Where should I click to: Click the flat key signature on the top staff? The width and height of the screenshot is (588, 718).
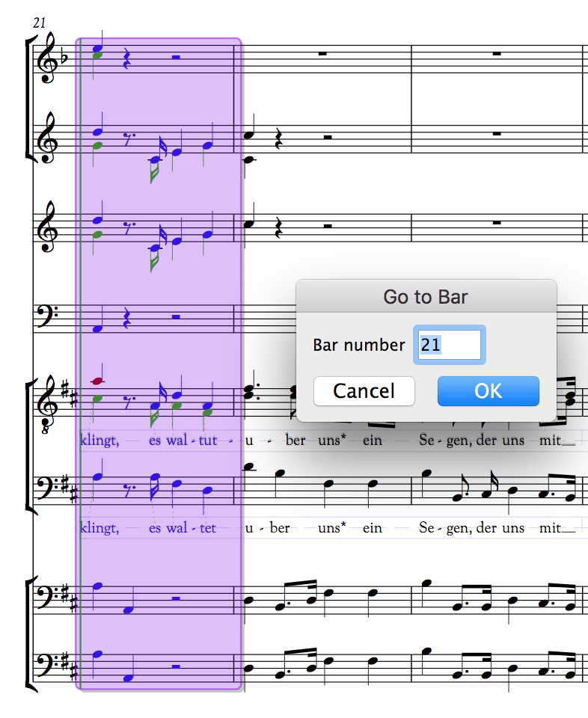(64, 58)
